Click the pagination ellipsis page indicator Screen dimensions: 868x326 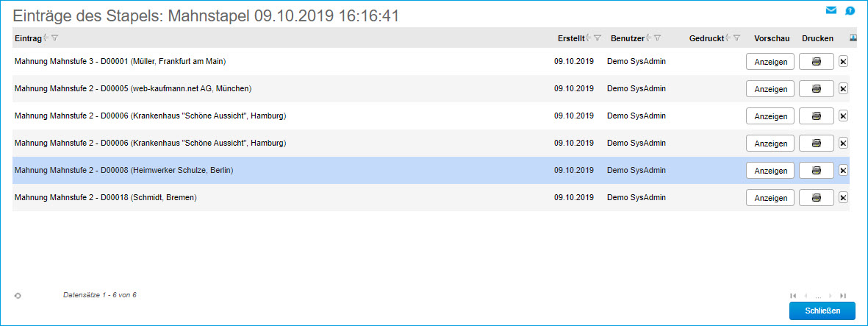[818, 297]
